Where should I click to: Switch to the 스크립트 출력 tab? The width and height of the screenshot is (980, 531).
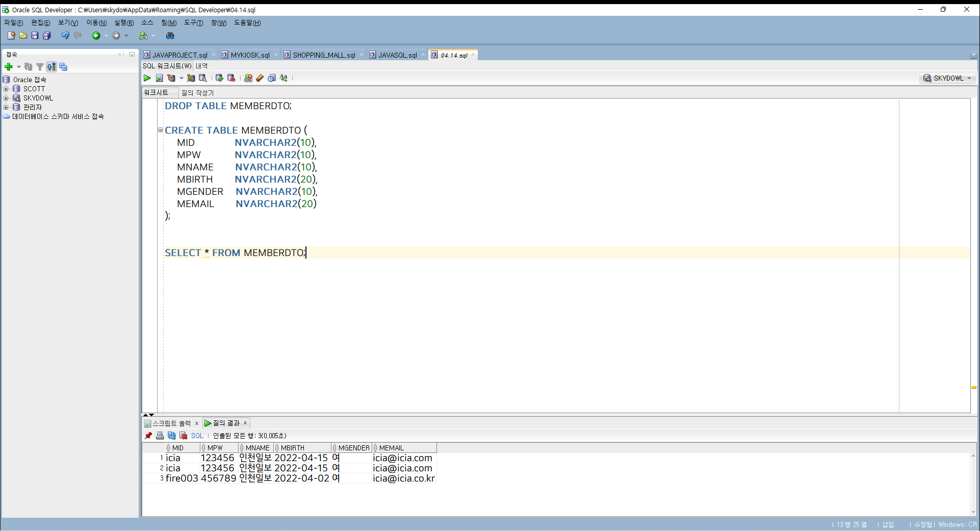[x=171, y=423]
